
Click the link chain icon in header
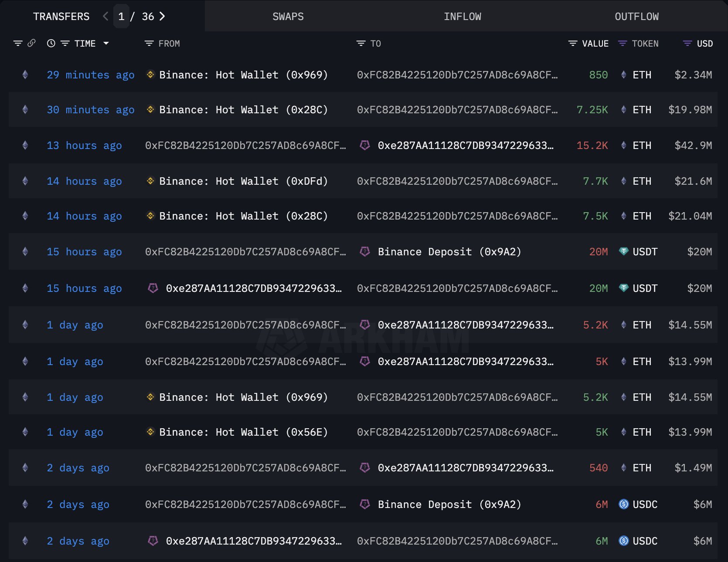[x=31, y=43]
